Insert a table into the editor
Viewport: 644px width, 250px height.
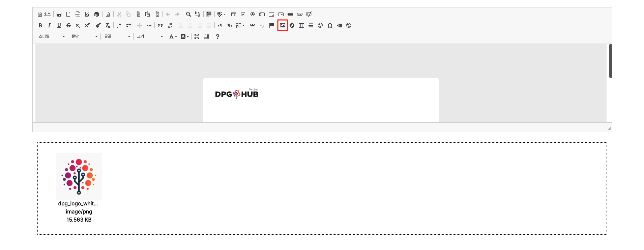click(x=301, y=25)
